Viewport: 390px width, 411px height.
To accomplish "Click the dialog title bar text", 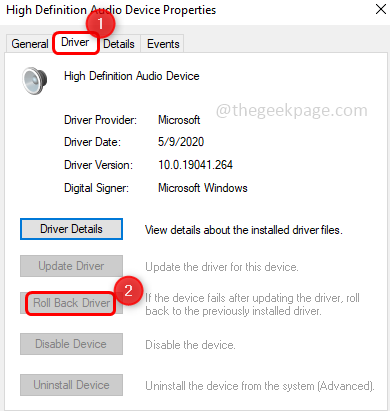I will (x=111, y=10).
